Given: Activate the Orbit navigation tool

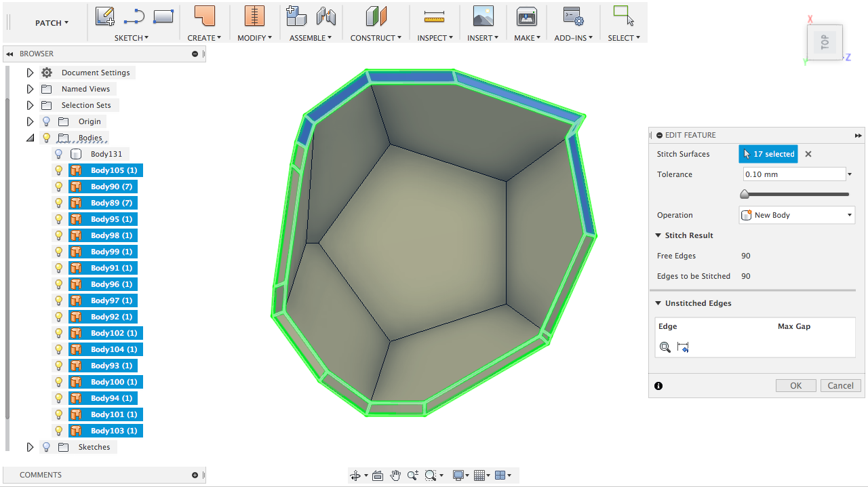Looking at the screenshot, I should [355, 475].
